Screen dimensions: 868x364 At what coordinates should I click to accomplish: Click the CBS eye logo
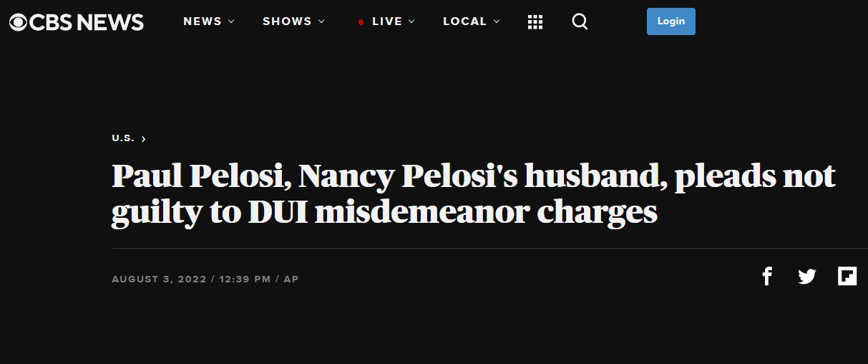pyautogui.click(x=19, y=22)
